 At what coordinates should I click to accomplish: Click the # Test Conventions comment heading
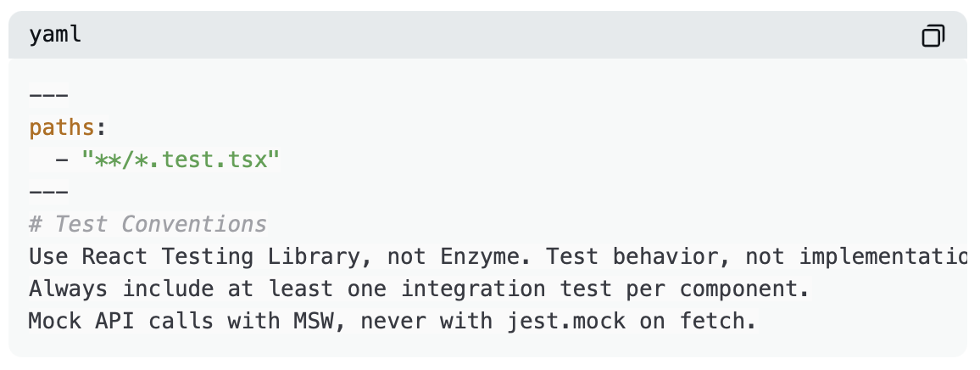coord(148,224)
